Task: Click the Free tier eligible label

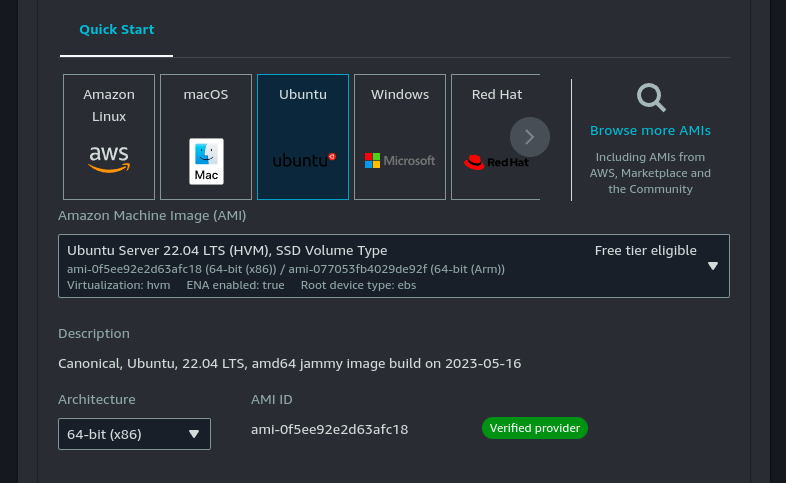Action: [646, 251]
